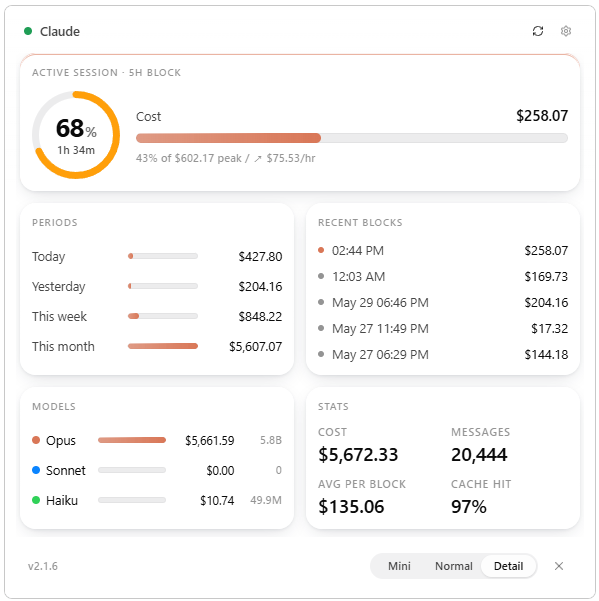Click the 02:44 PM block cost $258.07

coord(546,251)
